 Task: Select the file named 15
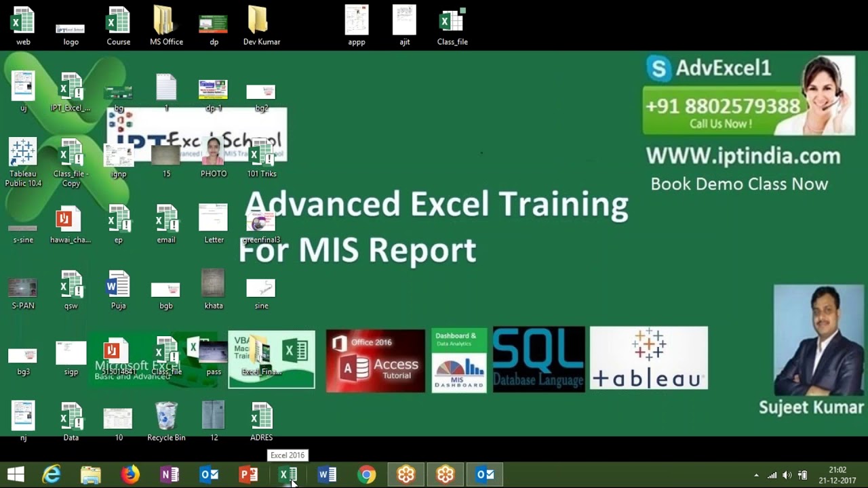tap(166, 161)
